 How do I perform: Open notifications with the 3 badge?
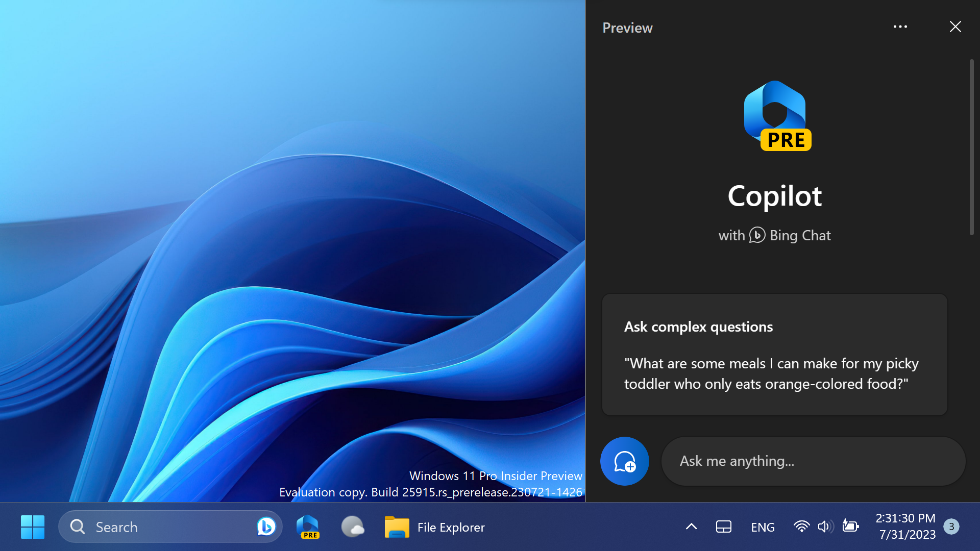pyautogui.click(x=951, y=527)
